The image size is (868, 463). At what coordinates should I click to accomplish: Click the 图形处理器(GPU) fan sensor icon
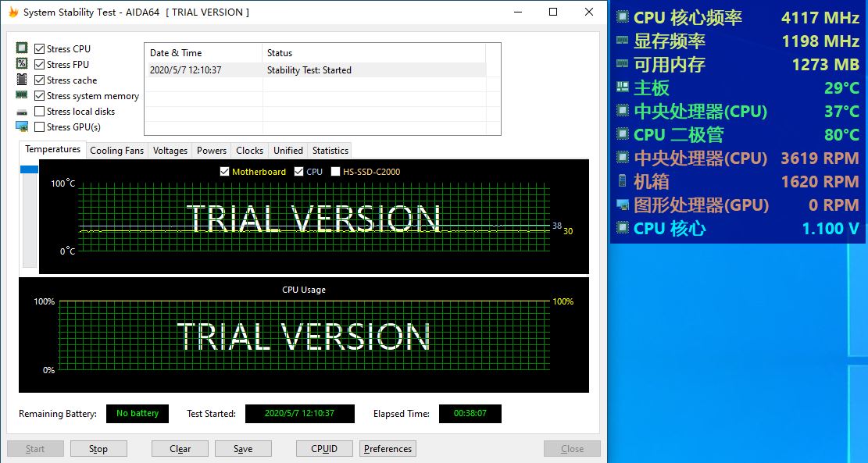click(623, 205)
